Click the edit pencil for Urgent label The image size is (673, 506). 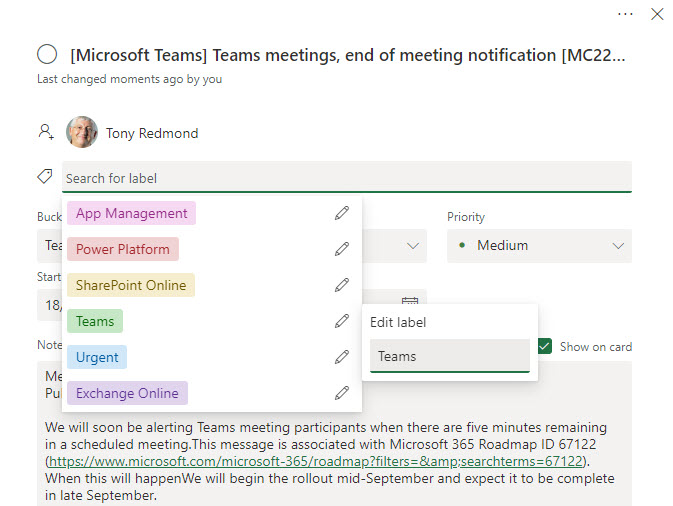(342, 357)
